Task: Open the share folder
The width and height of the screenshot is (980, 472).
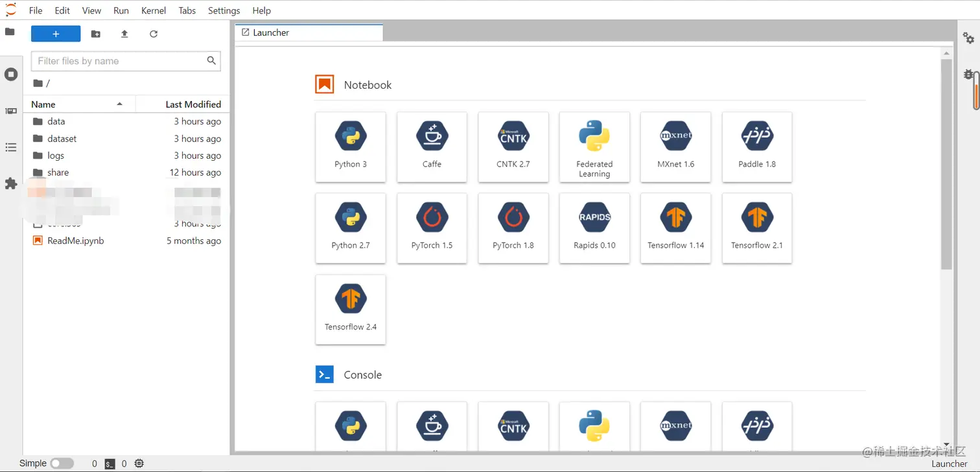Action: tap(126, 172)
